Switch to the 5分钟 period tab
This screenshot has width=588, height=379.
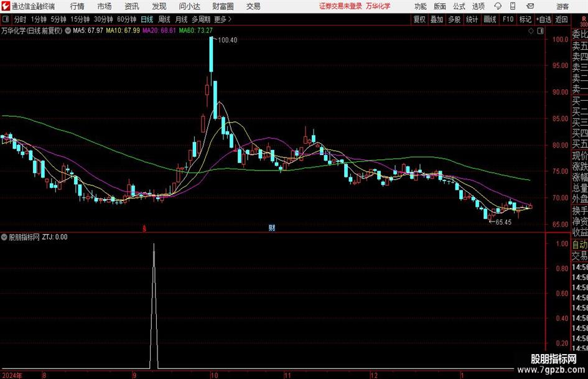click(58, 19)
